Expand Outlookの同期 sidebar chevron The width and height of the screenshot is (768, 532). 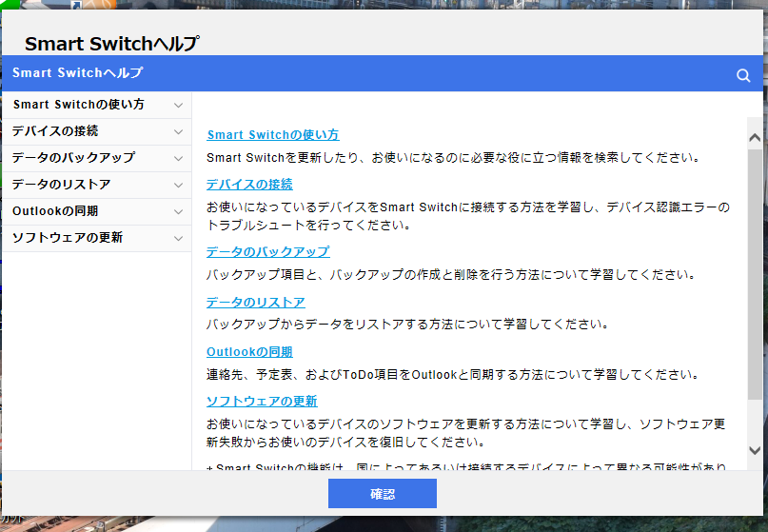click(x=178, y=211)
